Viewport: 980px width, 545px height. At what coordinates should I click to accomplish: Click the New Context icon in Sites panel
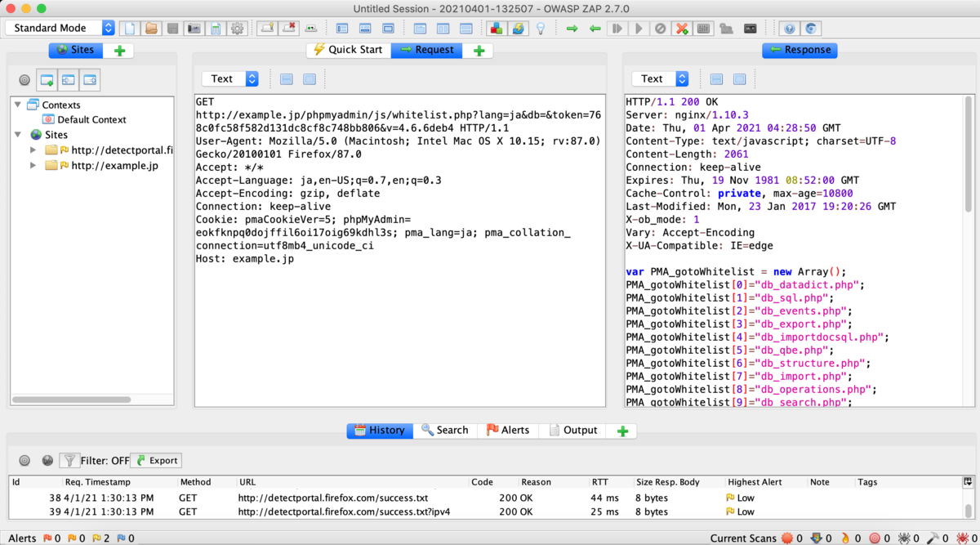point(47,80)
